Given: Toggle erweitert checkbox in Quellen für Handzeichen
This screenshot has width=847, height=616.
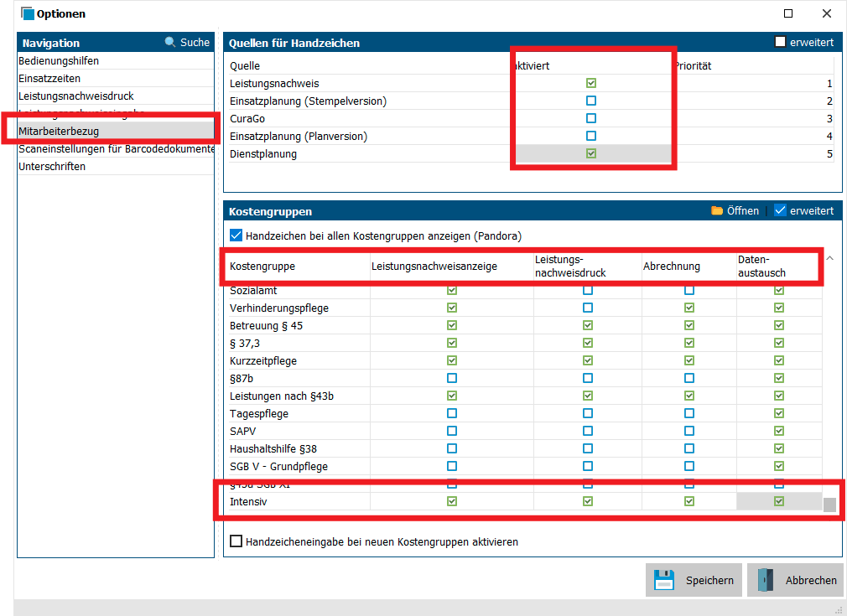Looking at the screenshot, I should click(x=780, y=42).
